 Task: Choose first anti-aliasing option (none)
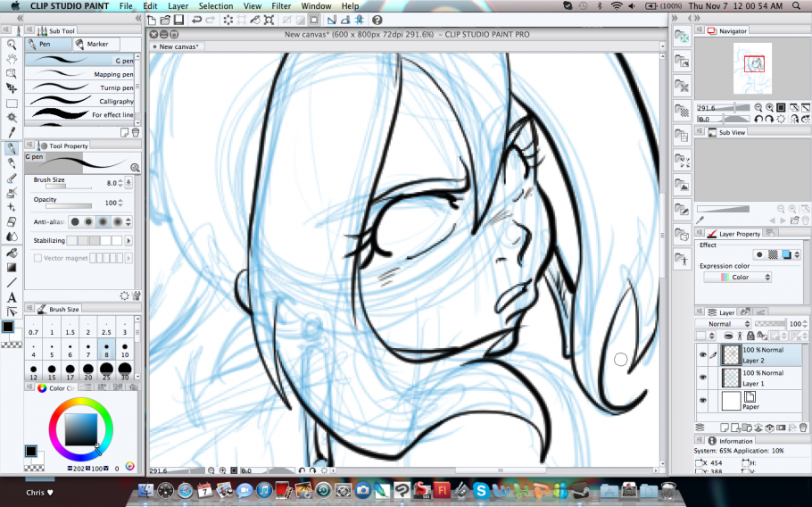75,221
